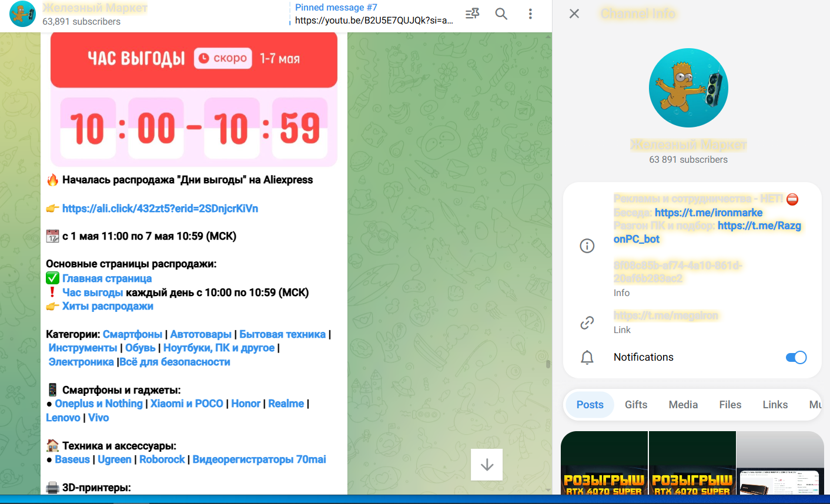The image size is (830, 504).
Task: Click the blurred channel link above Link label
Action: coord(666,315)
